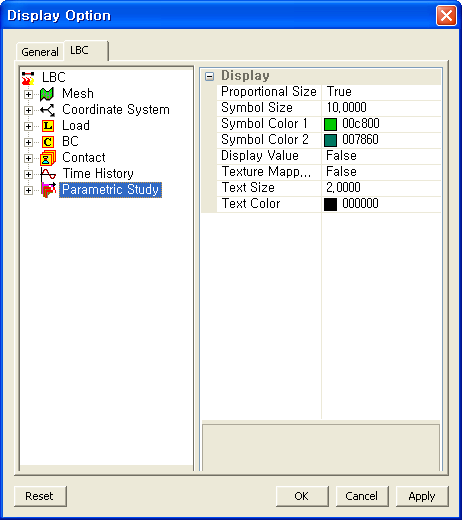Select the Parametric Study tree label

(110, 190)
